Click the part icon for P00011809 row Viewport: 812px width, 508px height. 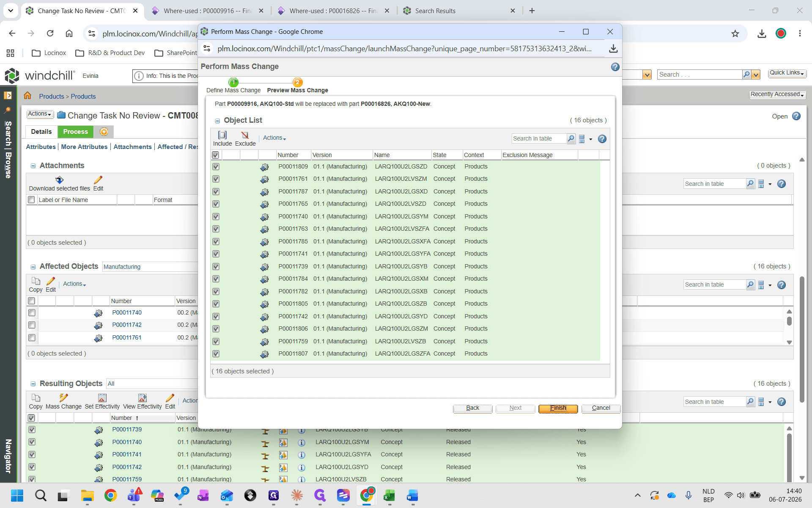tap(264, 167)
